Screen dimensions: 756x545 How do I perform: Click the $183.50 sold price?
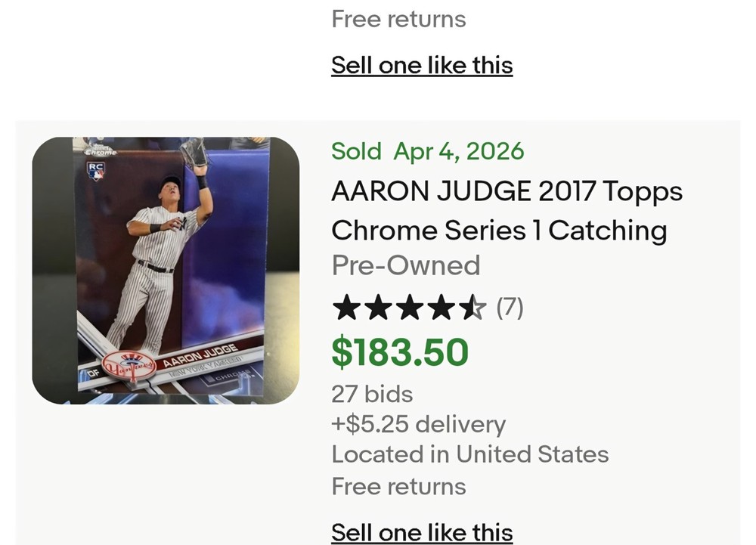[x=400, y=352]
